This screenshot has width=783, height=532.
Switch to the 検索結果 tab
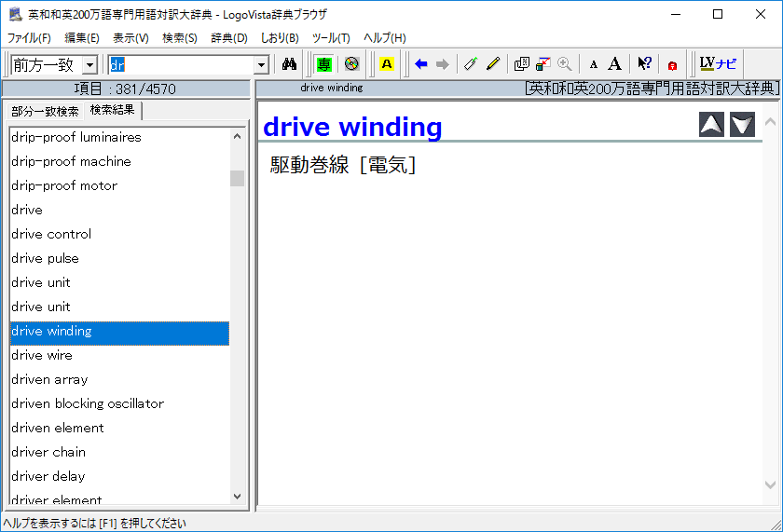tap(113, 110)
